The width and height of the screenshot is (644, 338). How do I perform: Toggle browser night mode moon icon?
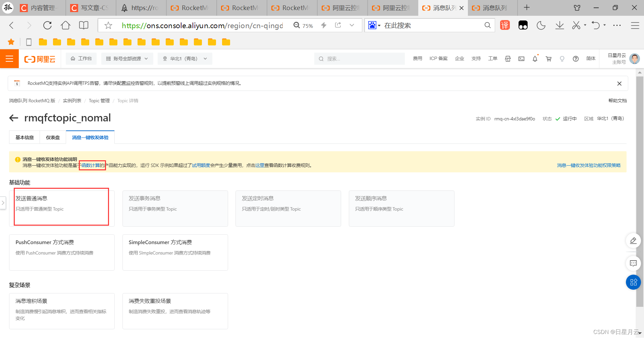[541, 25]
